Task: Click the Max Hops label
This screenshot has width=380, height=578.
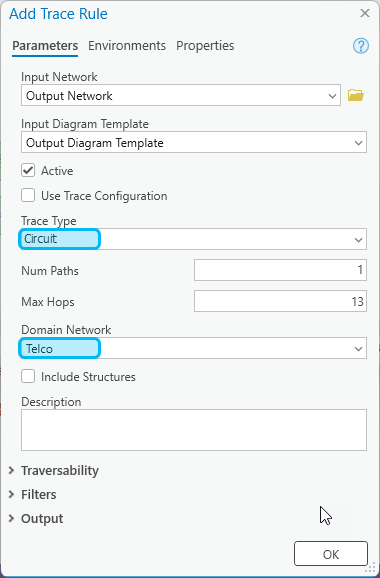Action: 48,302
